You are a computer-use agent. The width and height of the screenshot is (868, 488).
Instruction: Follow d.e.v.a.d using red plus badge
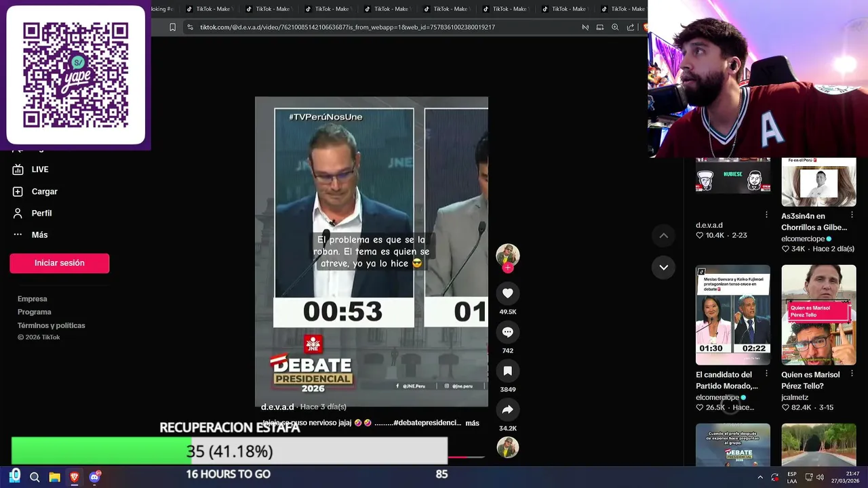[x=507, y=268]
